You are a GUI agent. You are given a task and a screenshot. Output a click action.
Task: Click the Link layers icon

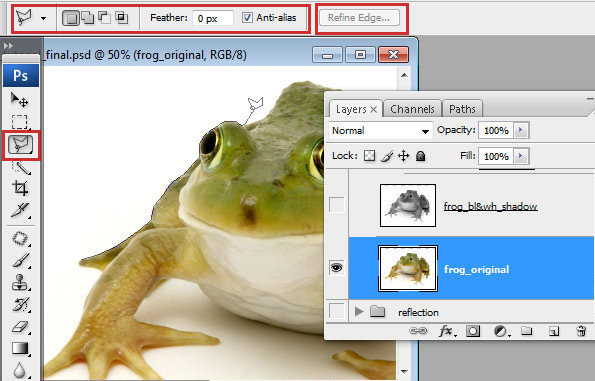(x=418, y=331)
